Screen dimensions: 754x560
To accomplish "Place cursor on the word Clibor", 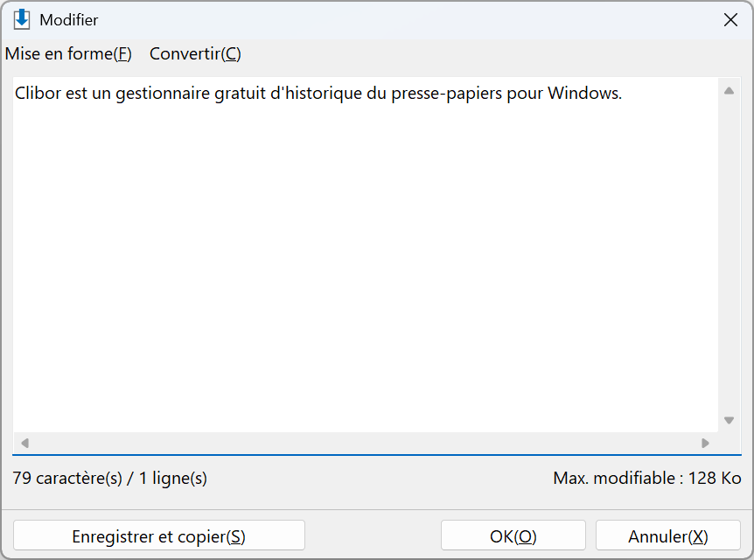I will (38, 93).
